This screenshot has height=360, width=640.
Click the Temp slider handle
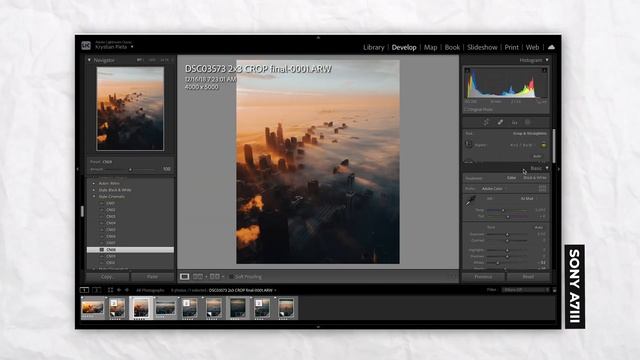click(503, 210)
